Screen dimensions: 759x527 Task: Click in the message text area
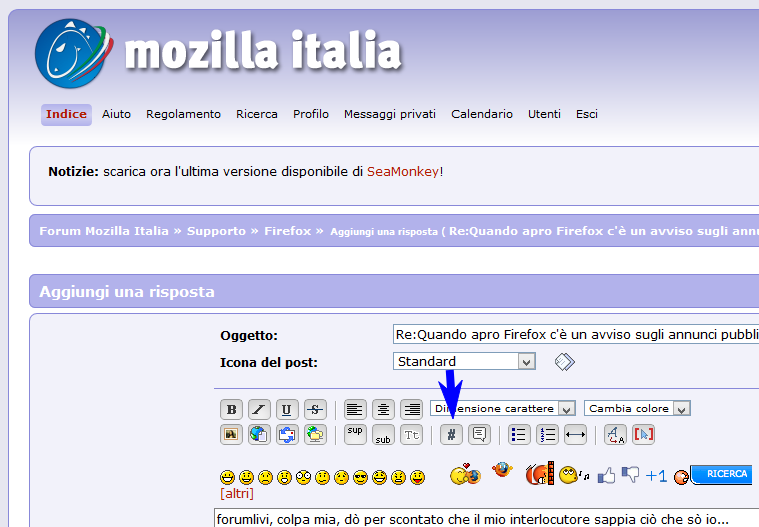click(486, 518)
